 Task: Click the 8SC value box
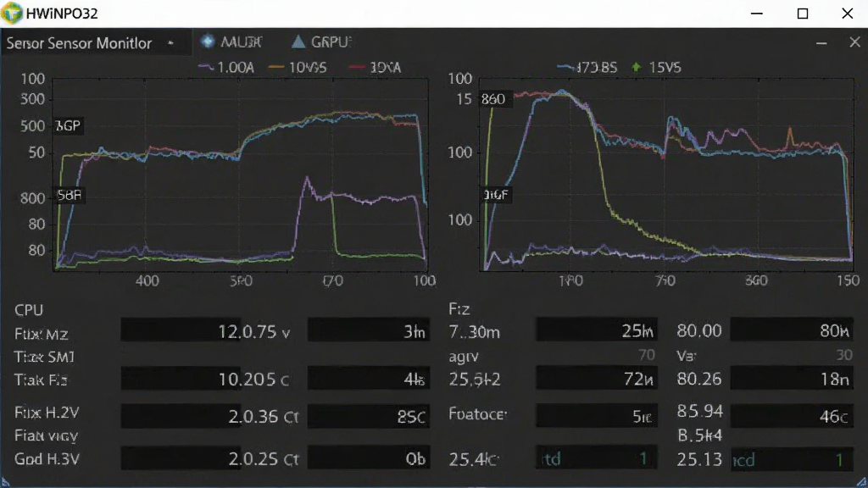point(369,416)
